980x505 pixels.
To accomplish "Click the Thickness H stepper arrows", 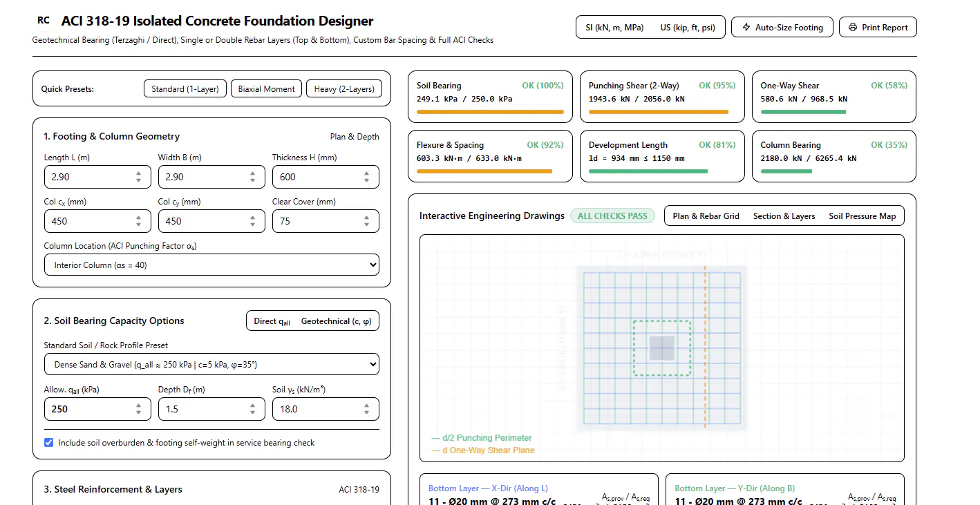I will [x=366, y=177].
